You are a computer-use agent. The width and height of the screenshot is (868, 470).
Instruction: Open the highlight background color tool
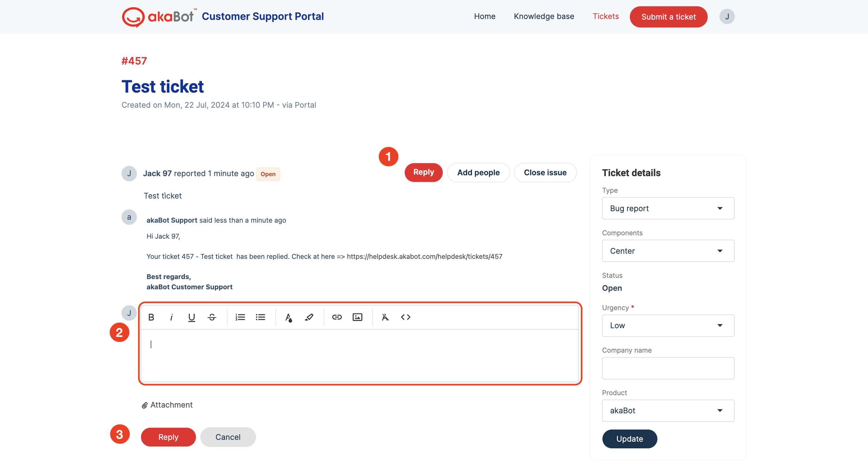(x=309, y=317)
